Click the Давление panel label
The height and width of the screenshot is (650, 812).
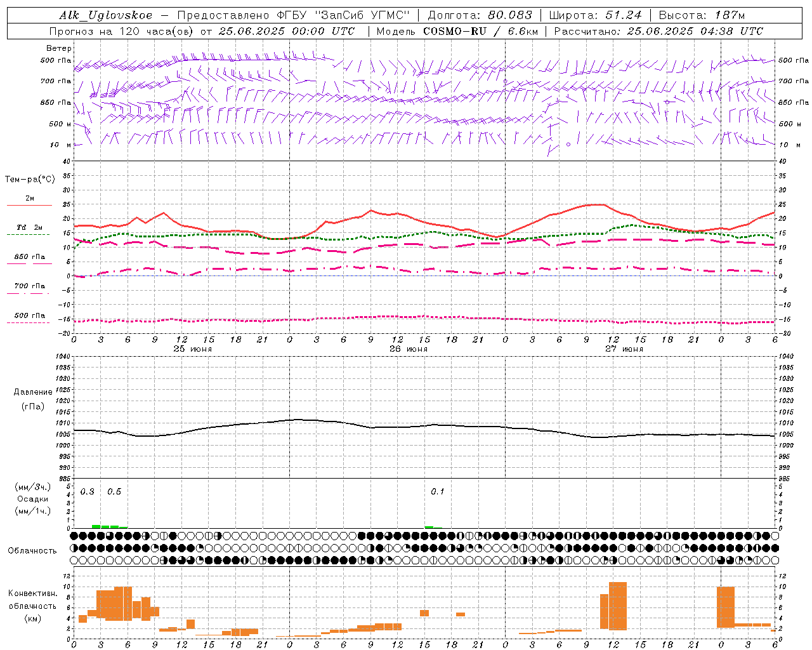pyautogui.click(x=33, y=392)
